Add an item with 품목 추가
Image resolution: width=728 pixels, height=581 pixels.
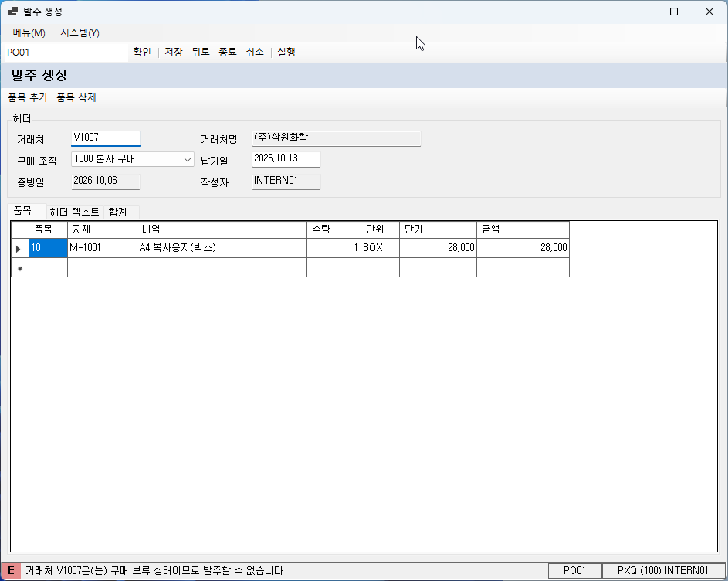click(x=28, y=97)
